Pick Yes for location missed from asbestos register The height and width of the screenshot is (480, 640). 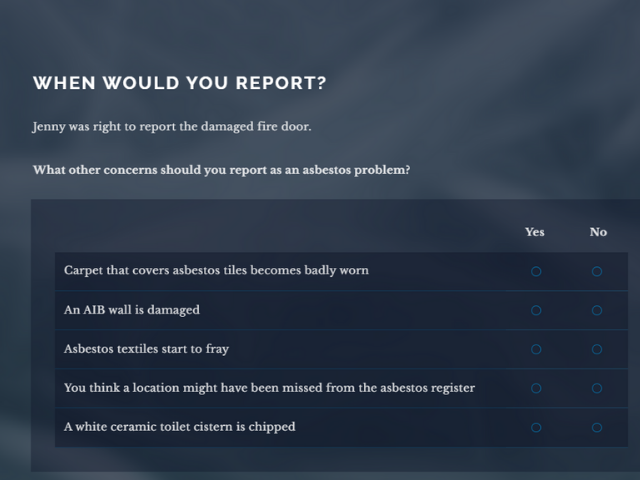tap(536, 388)
